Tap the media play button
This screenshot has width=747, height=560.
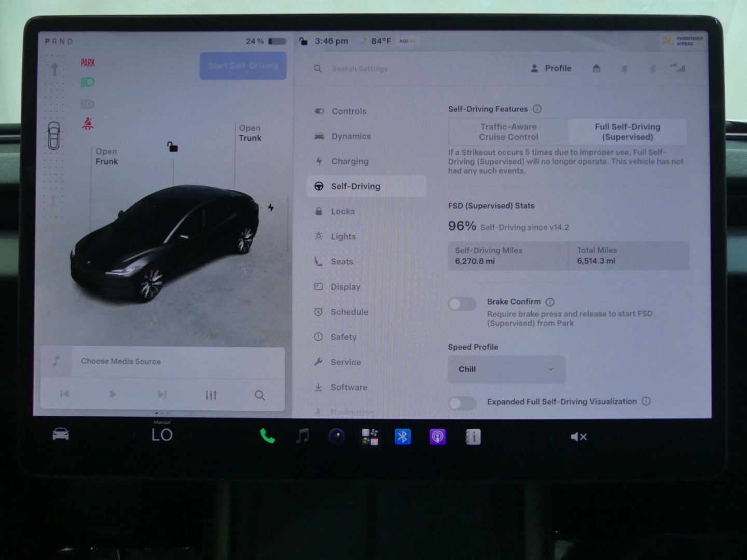click(x=113, y=395)
